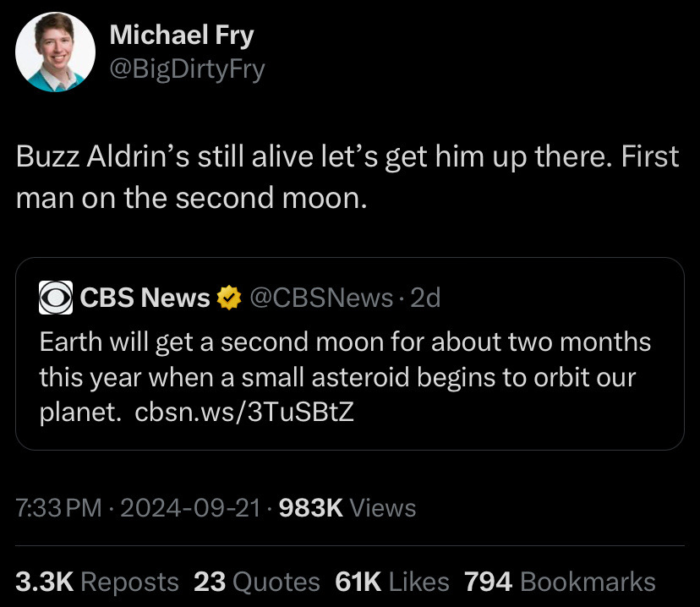700x607 pixels.
Task: Click the 794 Bookmarks count
Action: pyautogui.click(x=560, y=582)
